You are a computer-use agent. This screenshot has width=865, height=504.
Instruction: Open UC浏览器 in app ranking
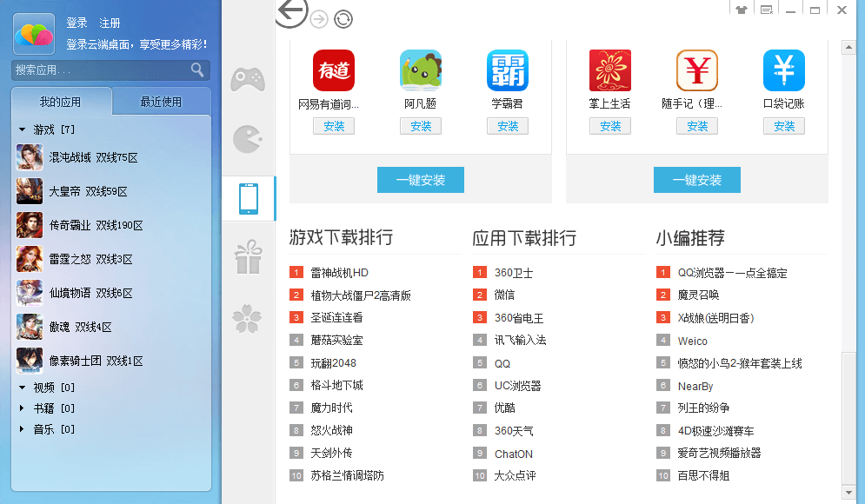coord(517,386)
